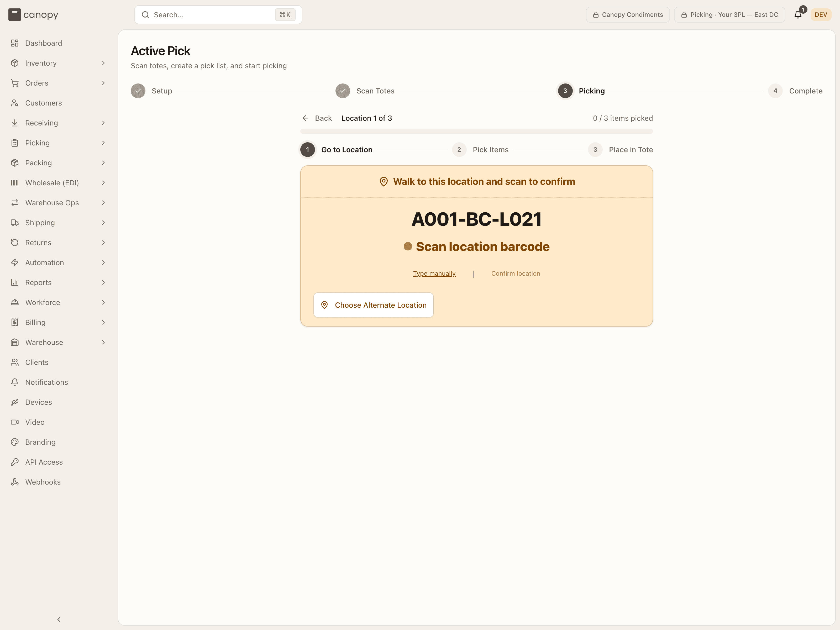Viewport: 840px width, 630px height.
Task: Focus the Search input field
Action: 218,15
